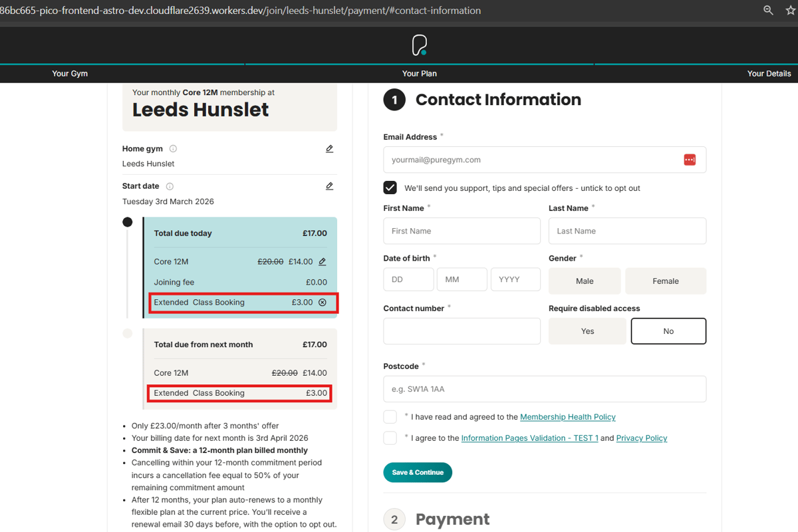Image resolution: width=798 pixels, height=532 pixels.
Task: Click Save & Continue button
Action: point(418,472)
